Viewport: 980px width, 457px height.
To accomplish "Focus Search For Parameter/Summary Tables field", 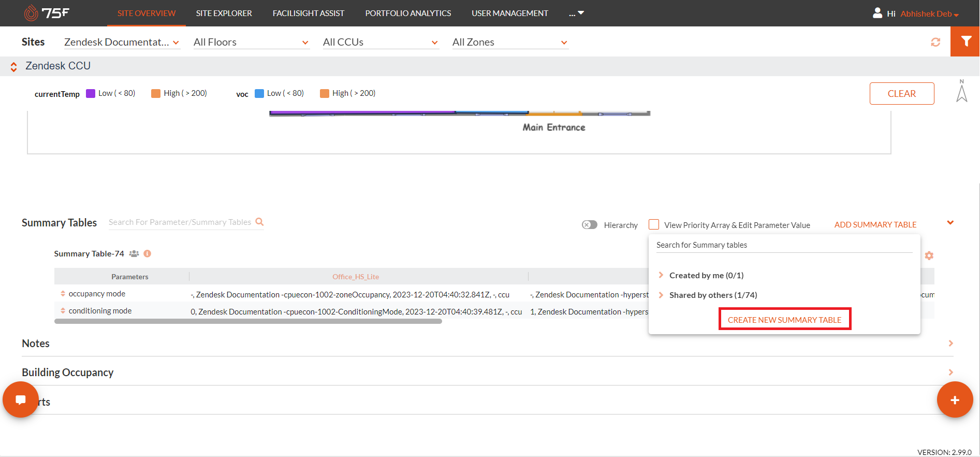I will [x=180, y=222].
